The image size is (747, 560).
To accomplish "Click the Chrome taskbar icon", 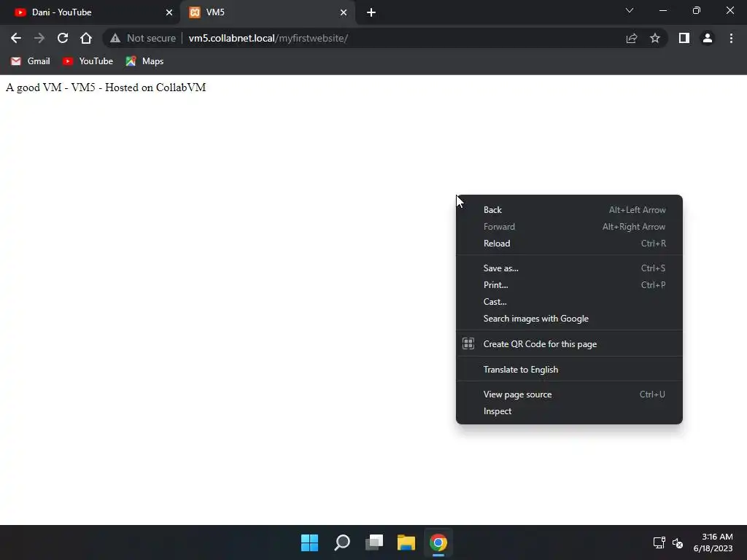I will 438,542.
